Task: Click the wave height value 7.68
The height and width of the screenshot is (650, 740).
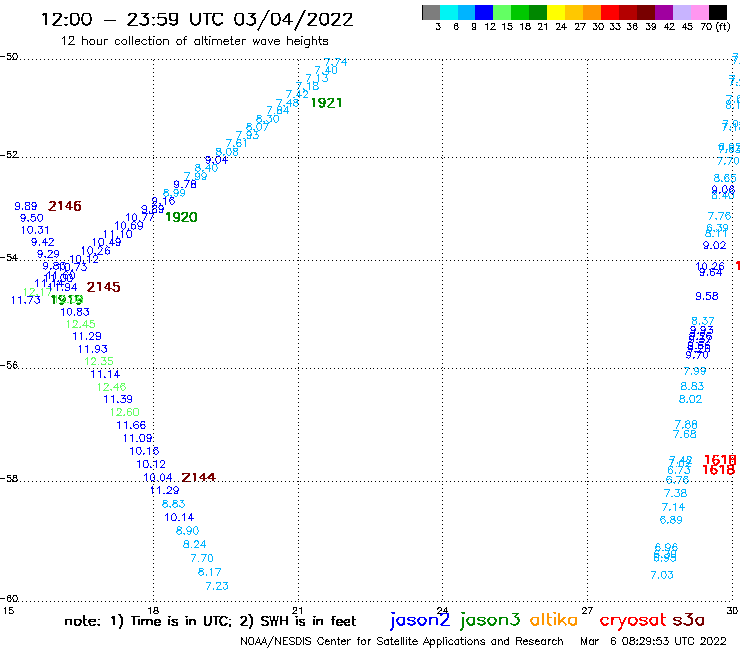Action: [685, 434]
